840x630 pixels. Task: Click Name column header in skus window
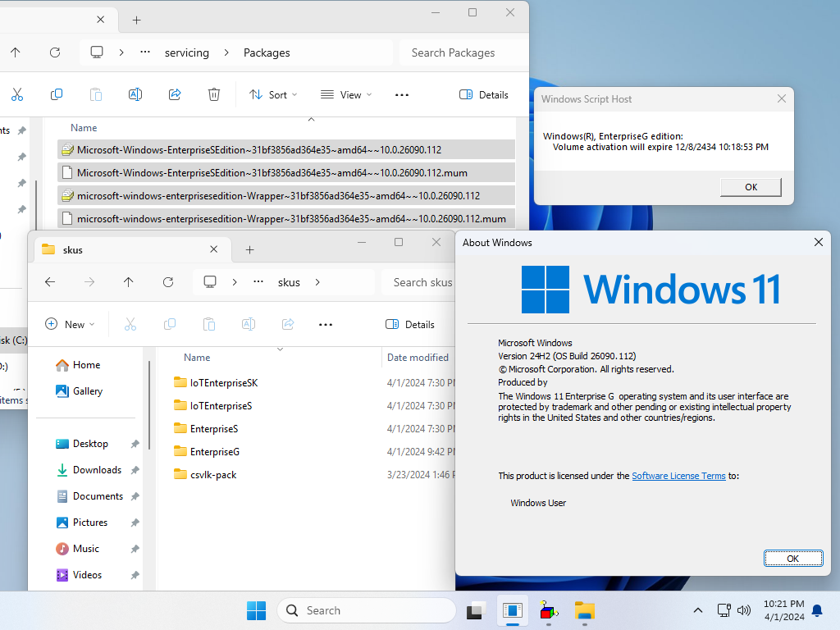(x=197, y=358)
